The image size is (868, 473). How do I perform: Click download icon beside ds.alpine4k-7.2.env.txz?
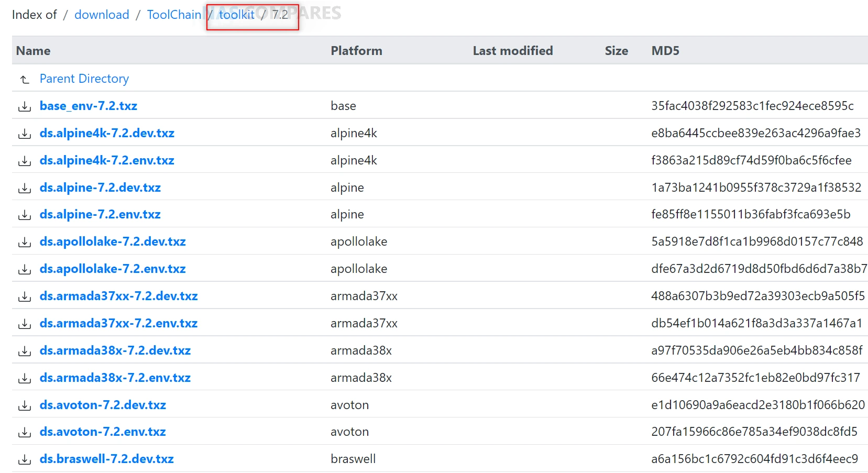[25, 161]
